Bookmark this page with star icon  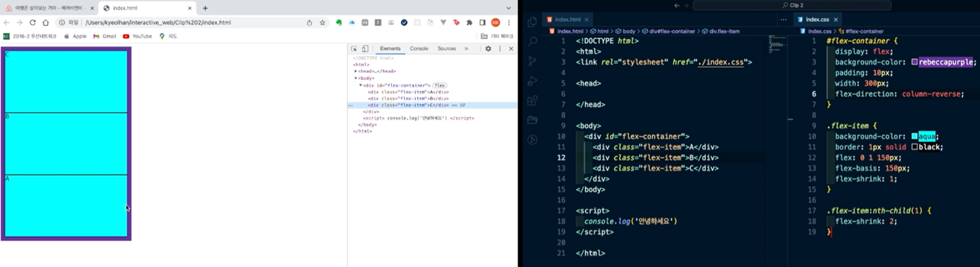coord(322,22)
